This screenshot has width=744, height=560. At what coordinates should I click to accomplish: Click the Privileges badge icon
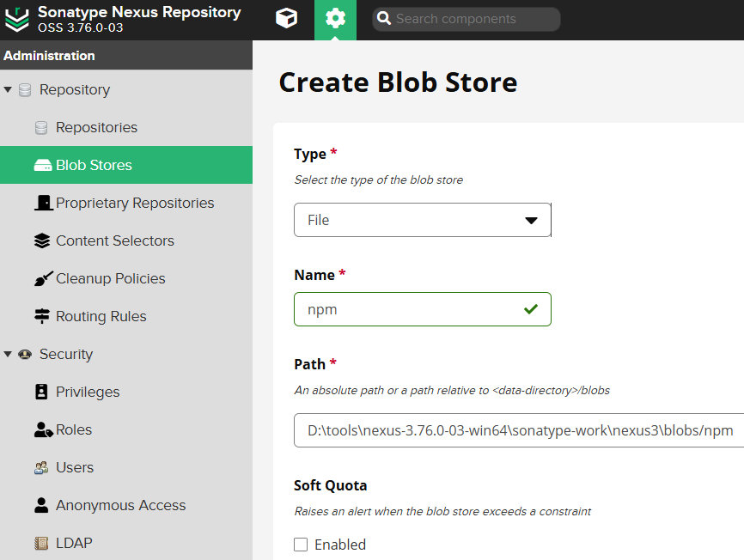(41, 392)
